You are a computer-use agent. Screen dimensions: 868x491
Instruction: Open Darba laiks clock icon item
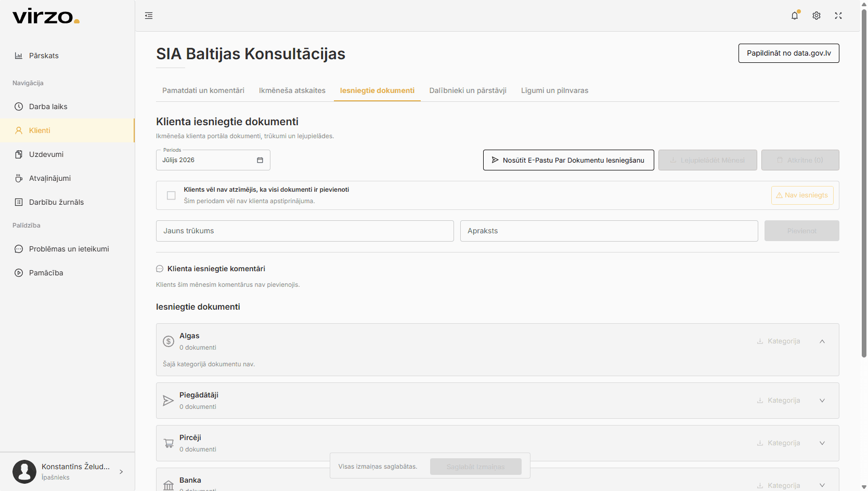pos(19,107)
